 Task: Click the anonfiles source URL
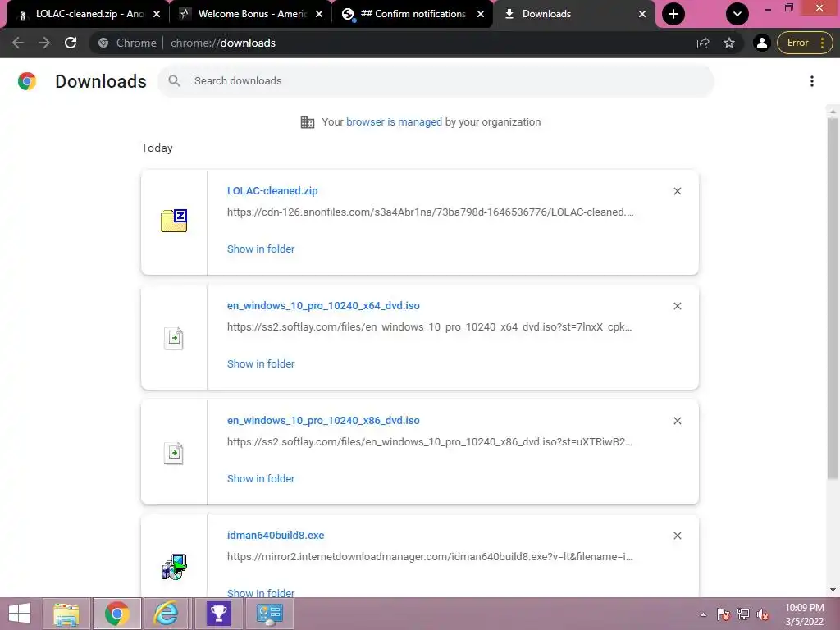pos(430,212)
